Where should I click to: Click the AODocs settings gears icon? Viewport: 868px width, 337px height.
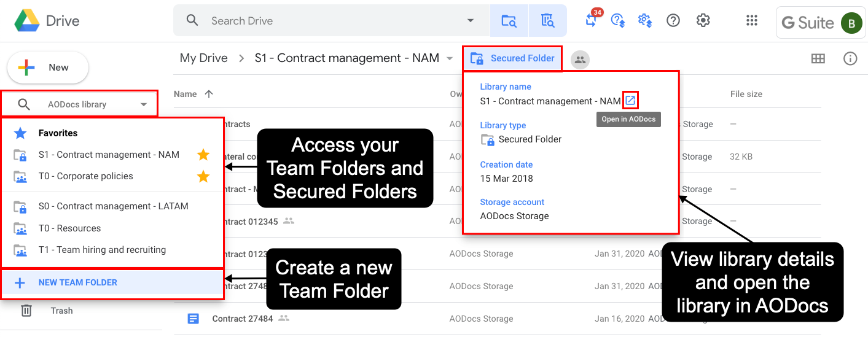644,20
